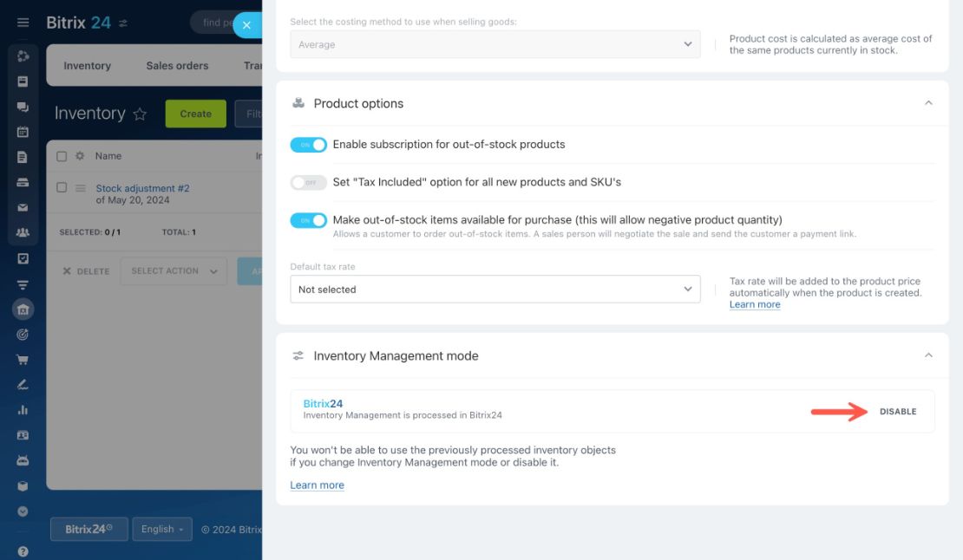Open the Documents sidebar icon

23,157
